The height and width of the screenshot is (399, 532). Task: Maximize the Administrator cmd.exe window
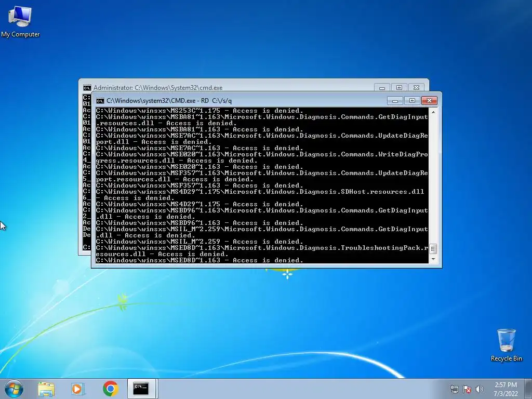click(399, 87)
